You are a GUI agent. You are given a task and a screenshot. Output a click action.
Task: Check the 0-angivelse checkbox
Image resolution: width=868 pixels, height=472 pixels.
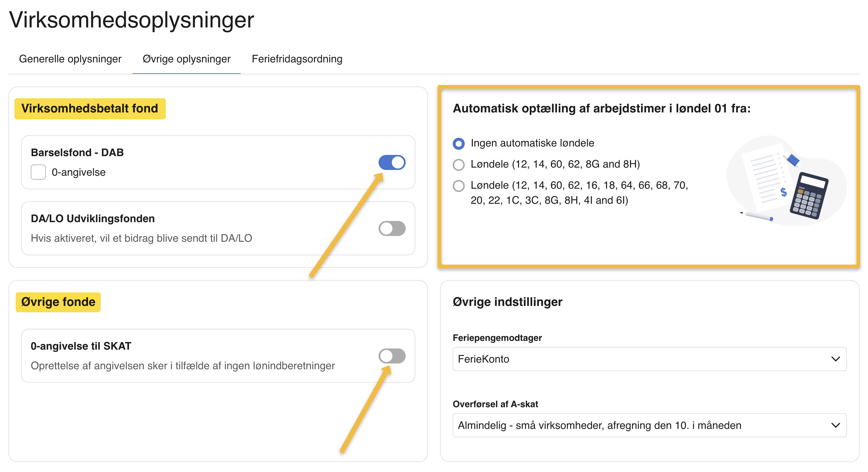[38, 172]
